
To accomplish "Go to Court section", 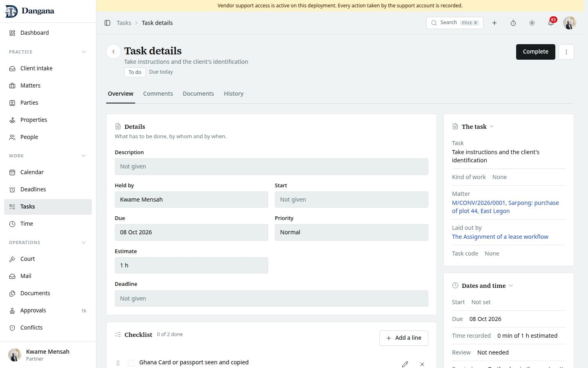I will (48, 259).
